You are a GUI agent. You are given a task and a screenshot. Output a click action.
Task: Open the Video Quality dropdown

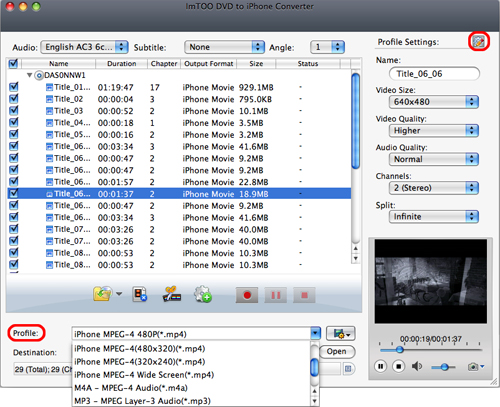point(433,130)
